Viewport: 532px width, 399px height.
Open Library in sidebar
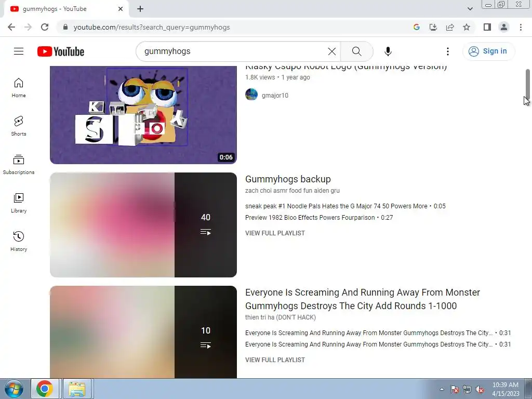tap(19, 203)
